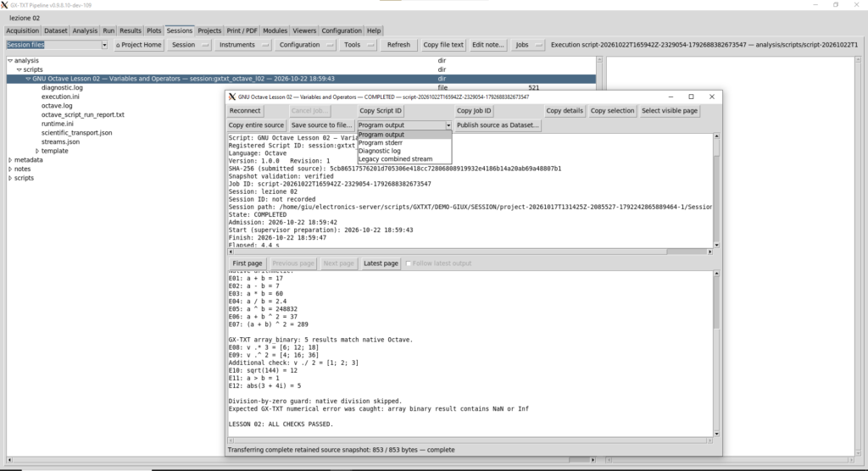
Task: Collapse the analysis tree folder
Action: (x=10, y=61)
